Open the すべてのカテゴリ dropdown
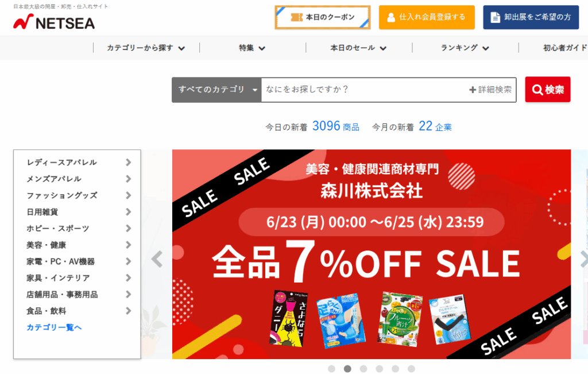The image size is (588, 374). [x=216, y=90]
